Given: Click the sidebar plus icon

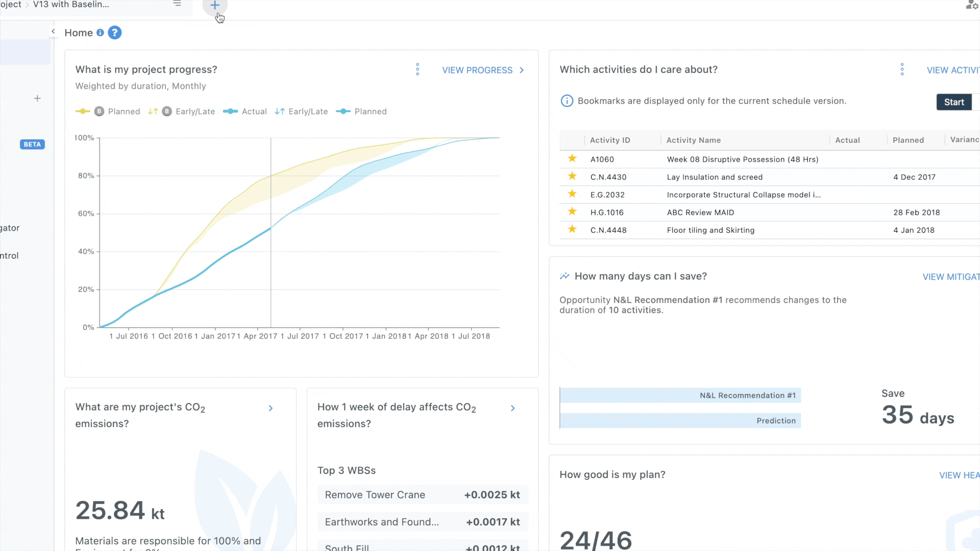Looking at the screenshot, I should (x=37, y=98).
